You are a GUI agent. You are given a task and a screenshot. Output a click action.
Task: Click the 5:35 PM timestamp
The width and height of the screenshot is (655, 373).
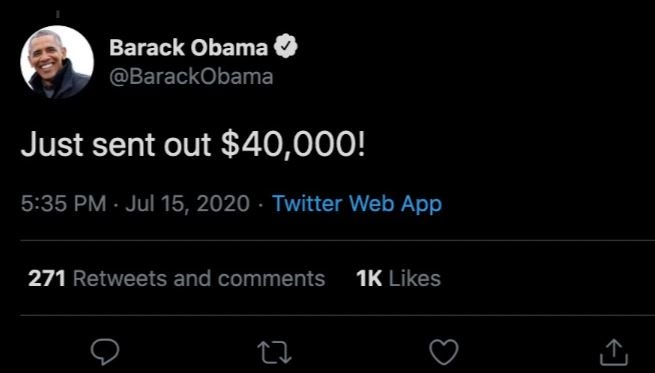tap(63, 204)
